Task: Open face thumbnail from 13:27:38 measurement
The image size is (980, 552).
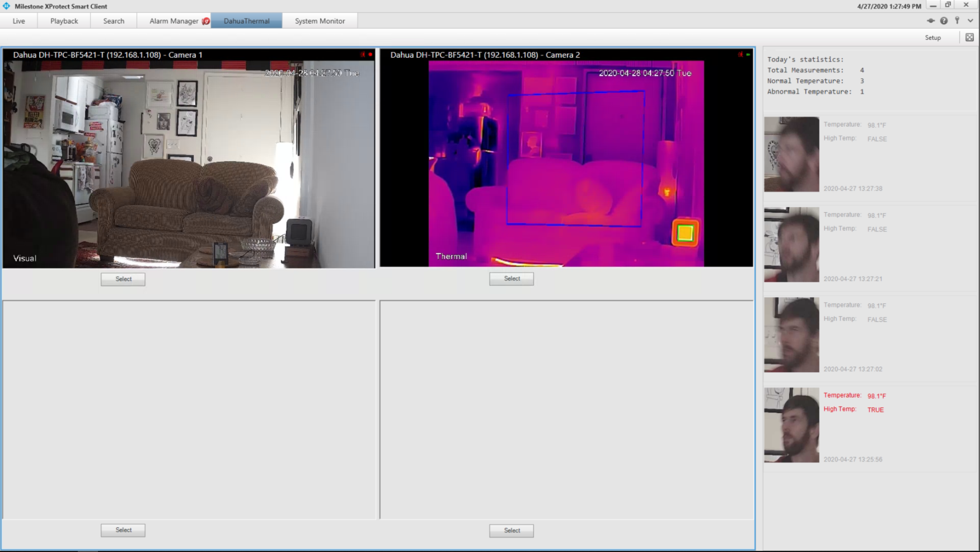Action: (791, 154)
